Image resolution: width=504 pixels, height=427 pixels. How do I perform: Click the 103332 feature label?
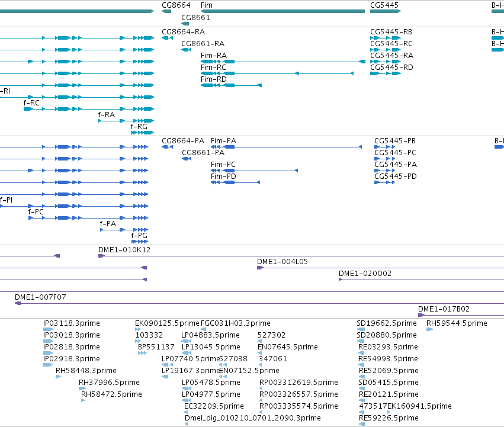tap(149, 335)
